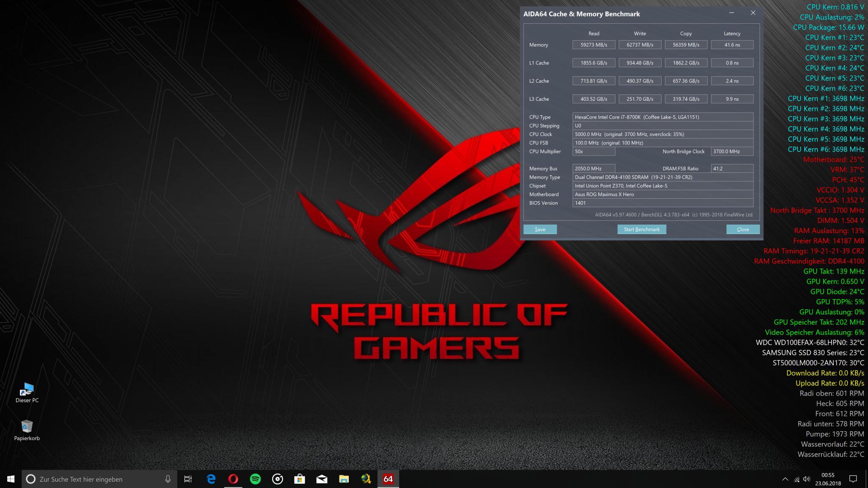Open the network status tray icon
The height and width of the screenshot is (488, 868).
pyautogui.click(x=796, y=480)
